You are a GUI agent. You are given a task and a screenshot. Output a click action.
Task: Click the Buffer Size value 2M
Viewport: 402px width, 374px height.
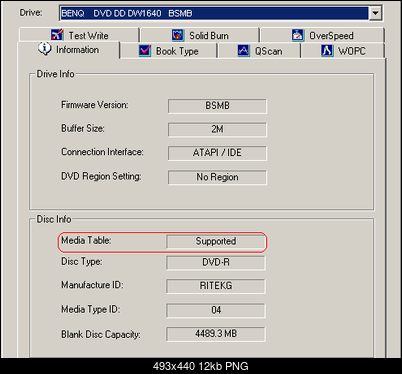[x=217, y=129]
